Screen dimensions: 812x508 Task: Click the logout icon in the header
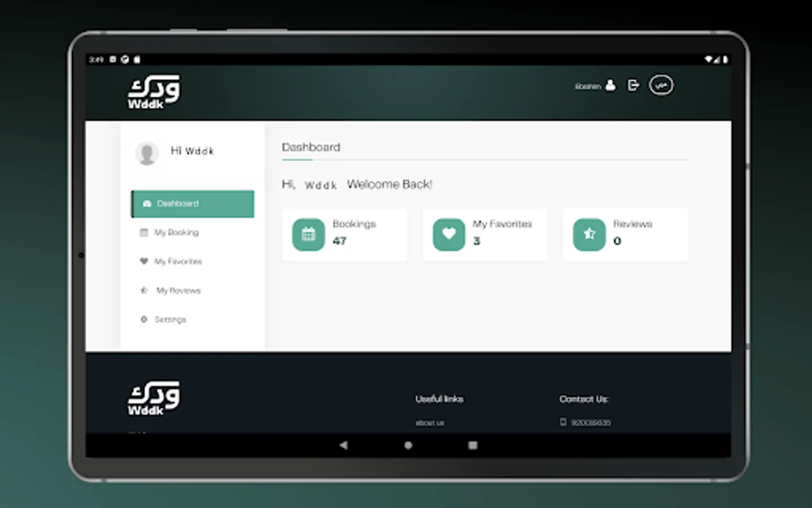pyautogui.click(x=633, y=85)
